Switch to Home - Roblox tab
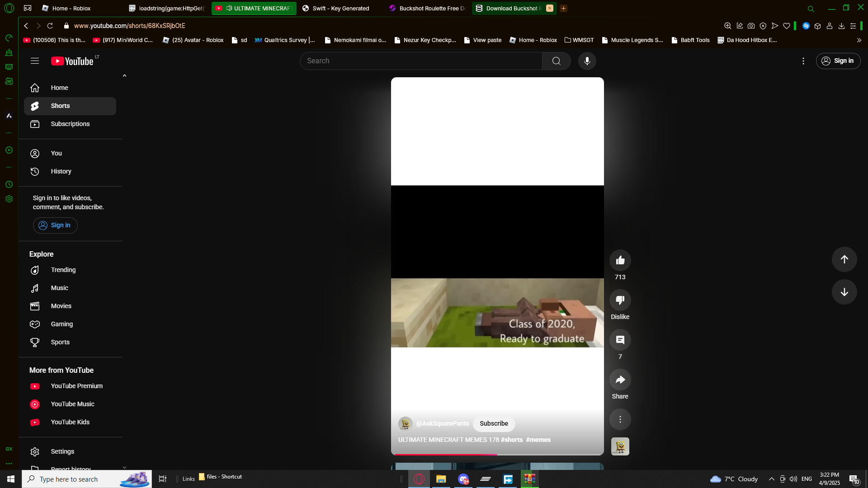 (71, 9)
